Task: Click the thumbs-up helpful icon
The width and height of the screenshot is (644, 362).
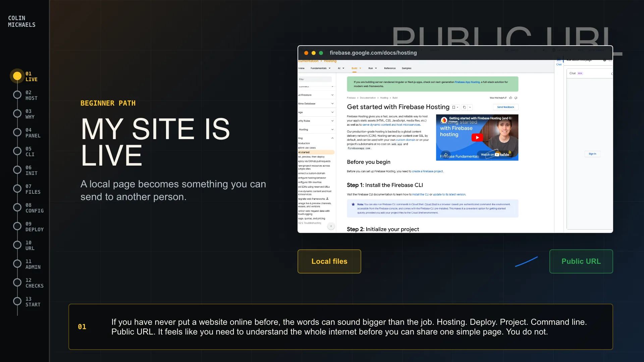Action: pyautogui.click(x=511, y=98)
